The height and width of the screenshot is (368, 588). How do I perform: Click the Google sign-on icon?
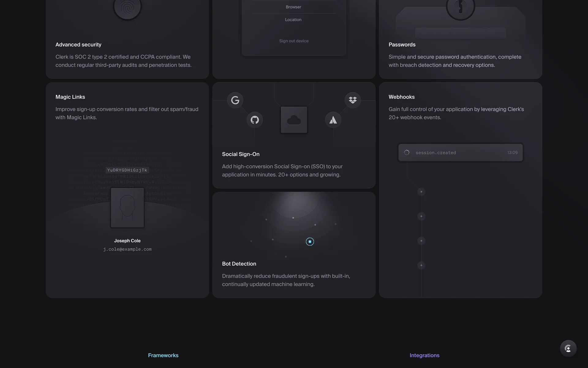[235, 100]
